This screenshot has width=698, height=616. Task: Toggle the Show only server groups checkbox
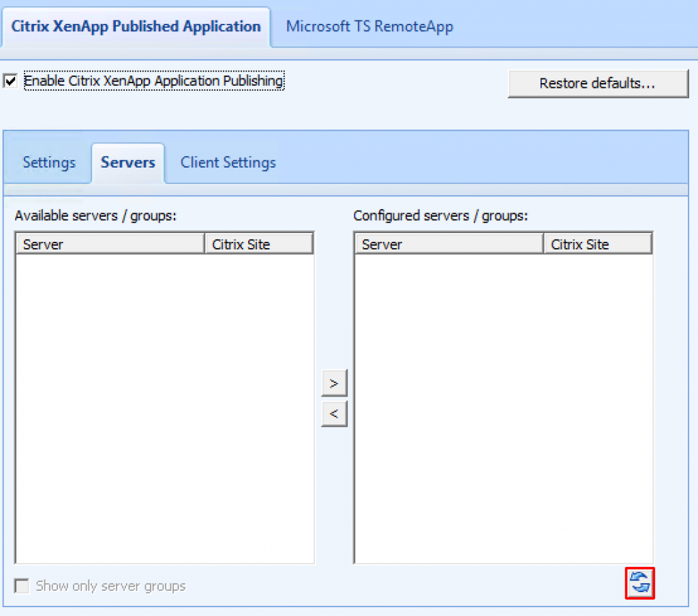(x=21, y=585)
